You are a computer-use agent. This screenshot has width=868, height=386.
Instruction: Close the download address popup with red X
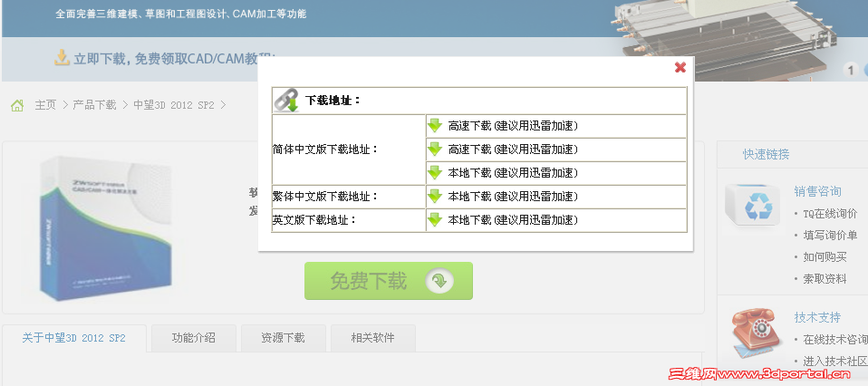(680, 68)
